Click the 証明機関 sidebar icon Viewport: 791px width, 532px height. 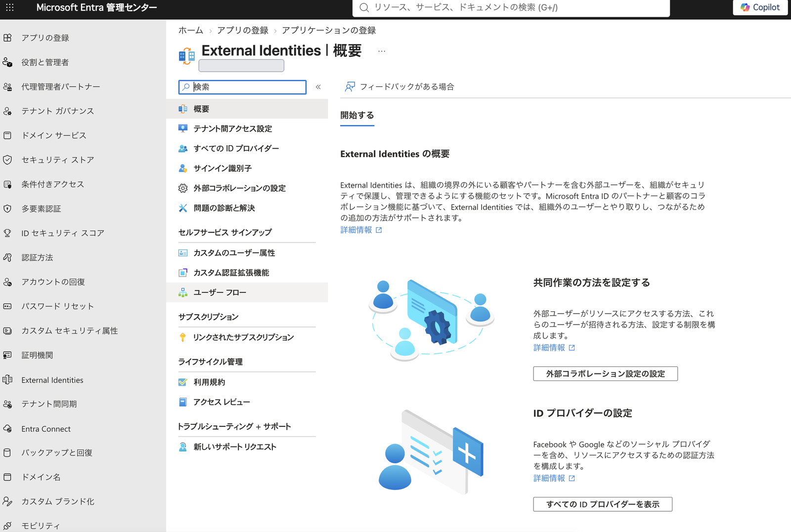point(7,355)
